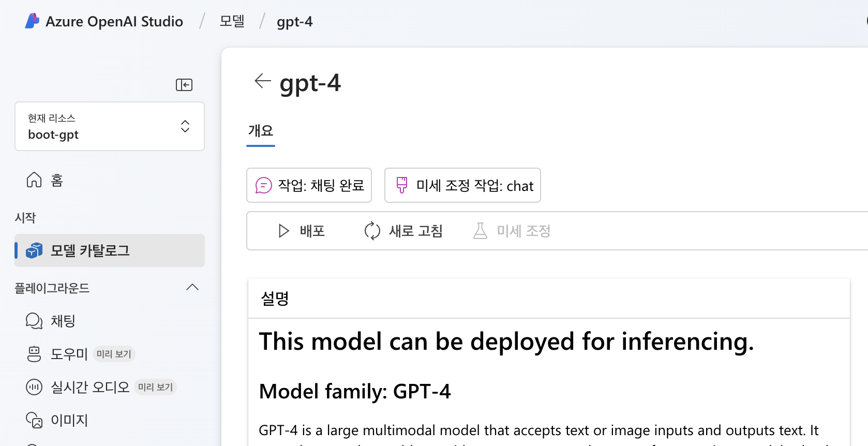Click the gpt-4 page title
This screenshot has height=446, width=868.
tap(310, 83)
